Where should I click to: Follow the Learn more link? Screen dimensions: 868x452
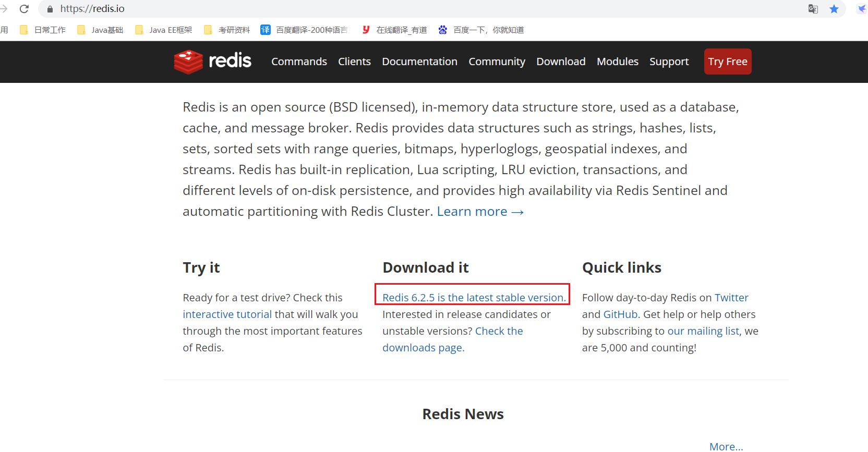(x=480, y=211)
